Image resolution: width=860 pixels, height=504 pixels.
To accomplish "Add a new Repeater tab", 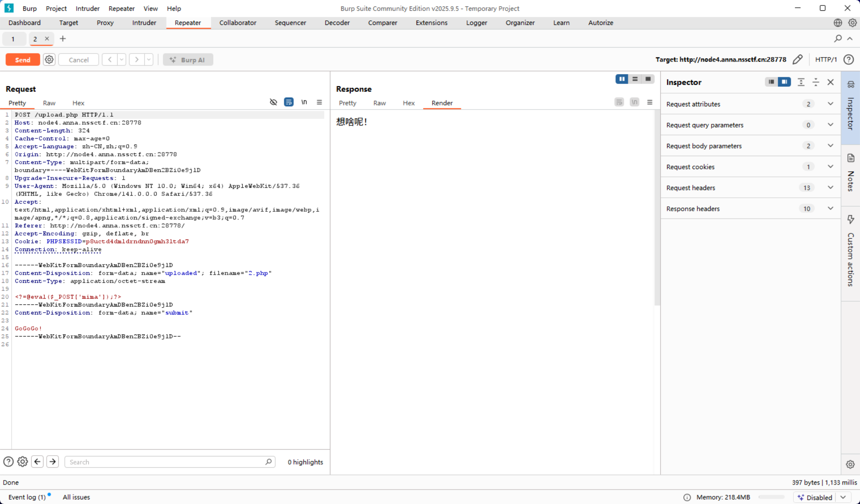I will (63, 39).
